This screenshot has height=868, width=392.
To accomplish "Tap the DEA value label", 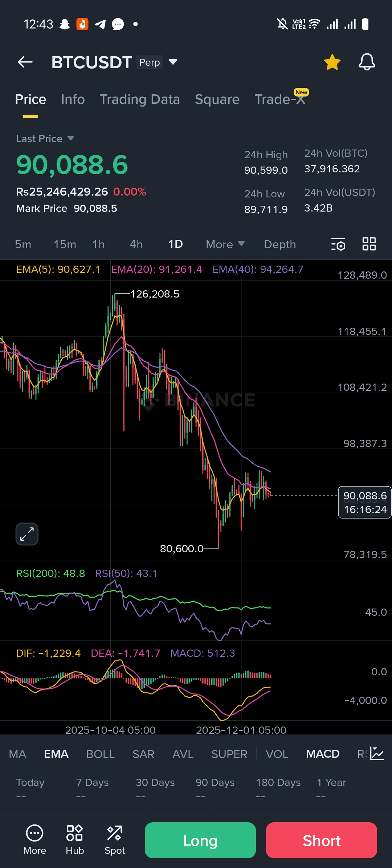I will coord(125,653).
